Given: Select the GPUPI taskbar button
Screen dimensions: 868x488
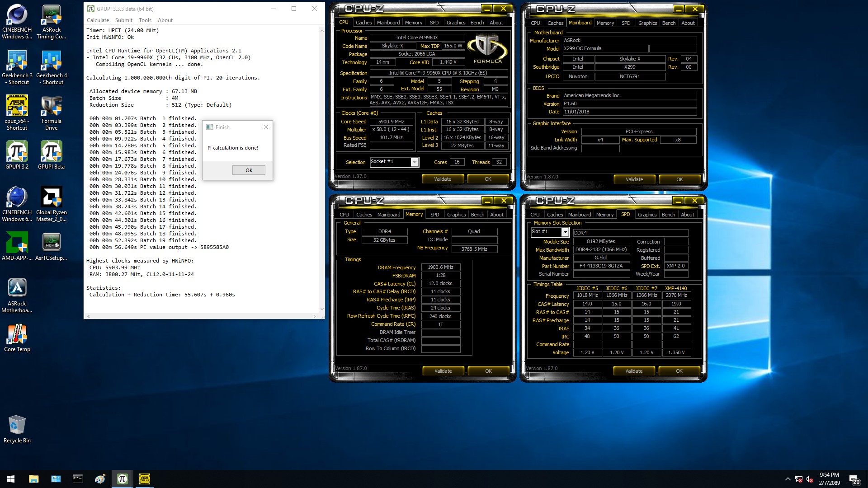Looking at the screenshot, I should (x=123, y=479).
